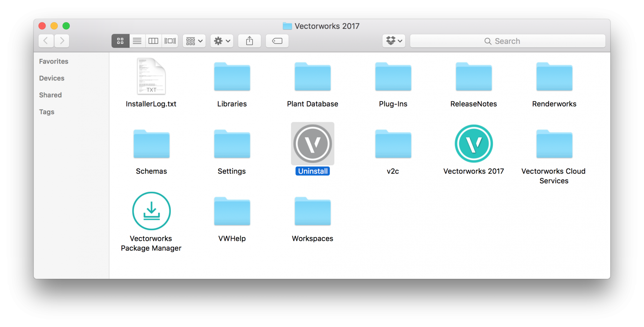Switch to icon view mode
The image size is (644, 327).
(x=120, y=41)
